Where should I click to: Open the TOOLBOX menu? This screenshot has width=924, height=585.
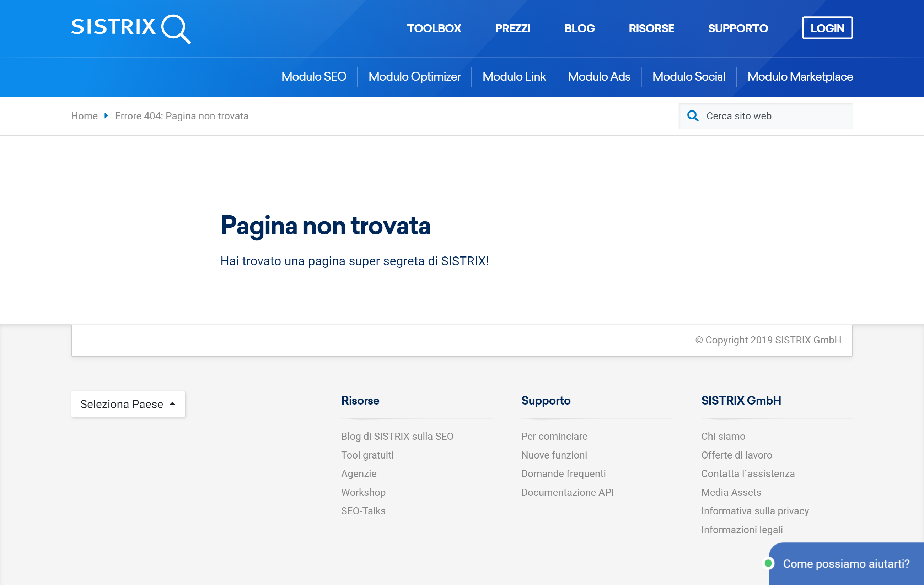pyautogui.click(x=434, y=28)
